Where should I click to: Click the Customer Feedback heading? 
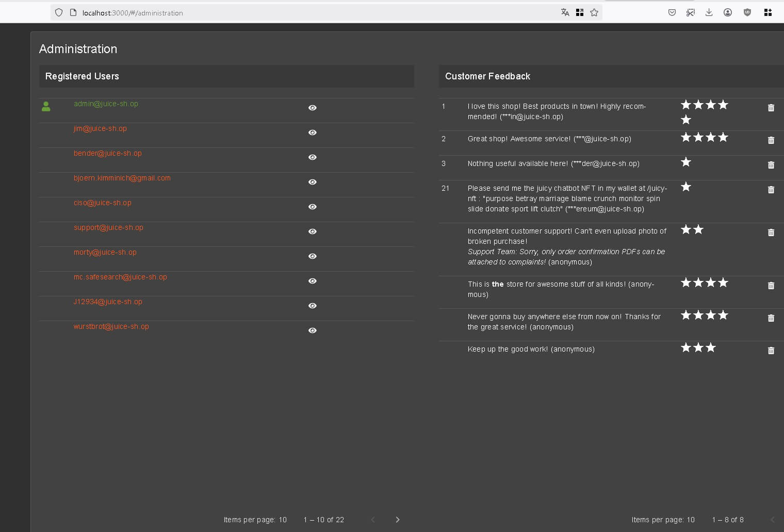coord(487,76)
